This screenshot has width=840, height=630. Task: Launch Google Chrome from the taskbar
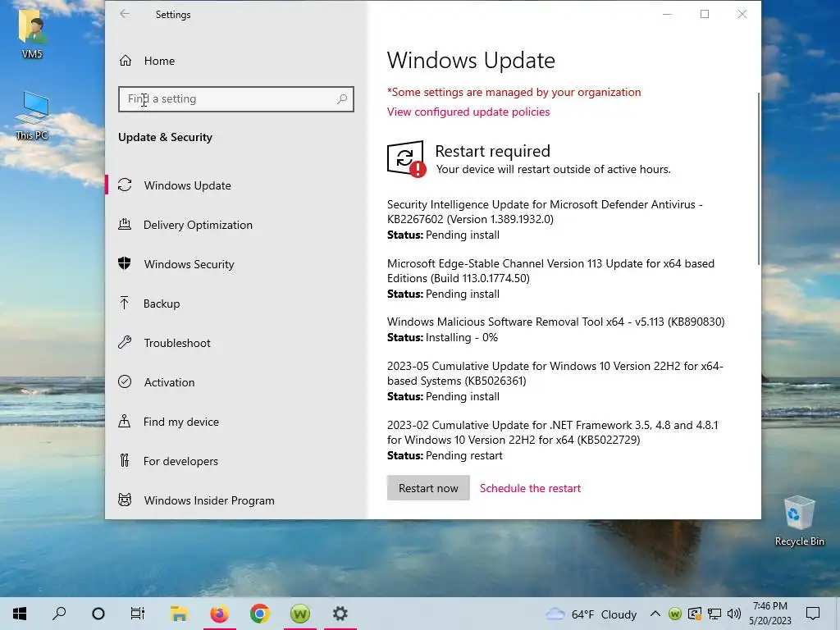coord(260,614)
